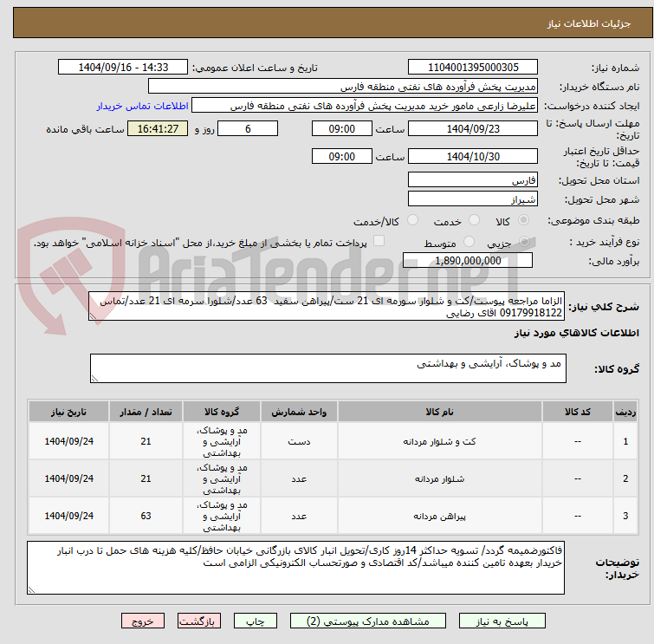Click the پیراهن مردانه cell
The image size is (654, 644).
[x=440, y=517]
